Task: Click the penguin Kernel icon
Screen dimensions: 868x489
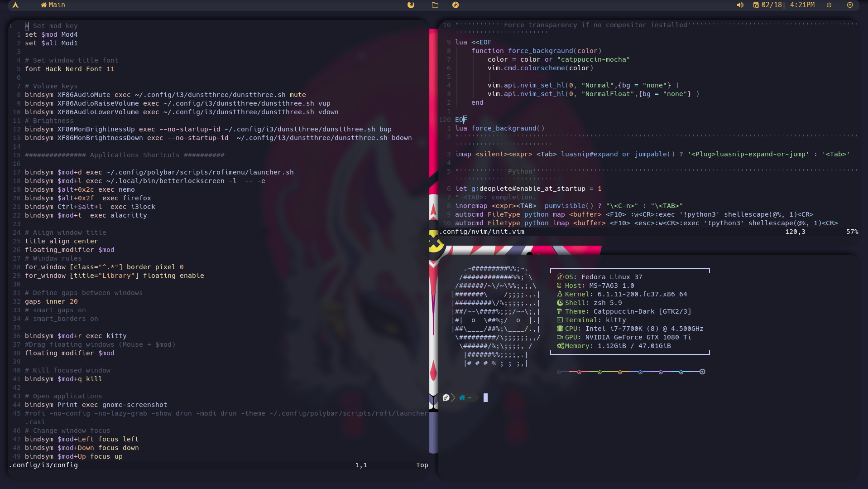Action: click(560, 294)
